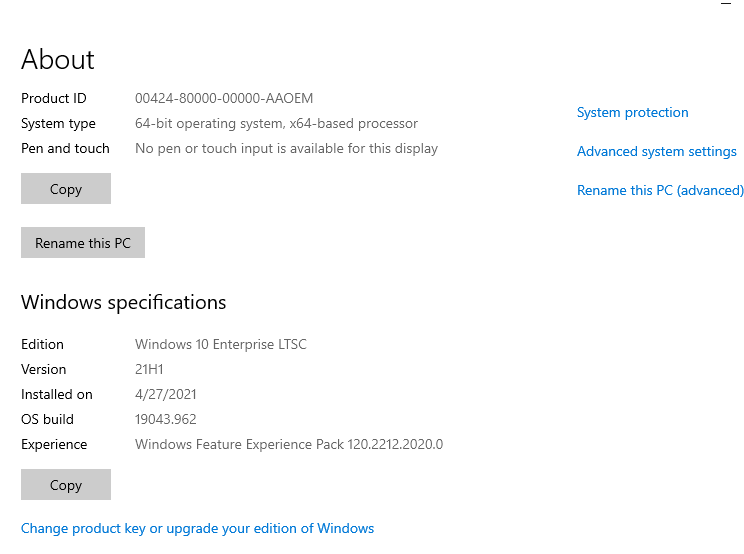744x554 pixels.
Task: Click the Installed on label
Action: point(57,394)
